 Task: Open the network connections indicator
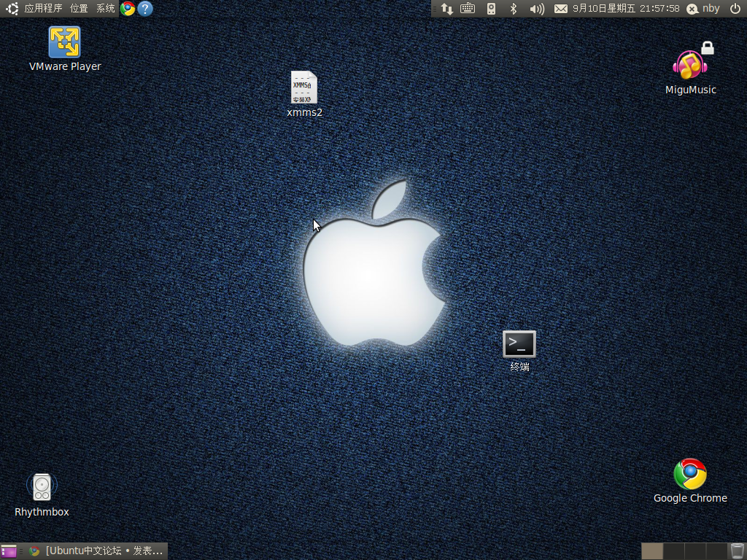pyautogui.click(x=447, y=9)
